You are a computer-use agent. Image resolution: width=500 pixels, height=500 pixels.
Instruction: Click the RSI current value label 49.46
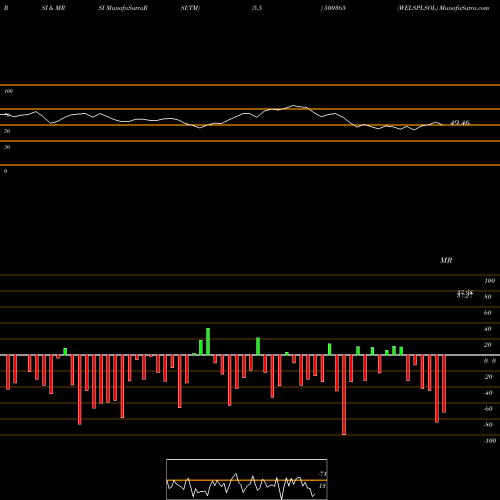pyautogui.click(x=460, y=123)
